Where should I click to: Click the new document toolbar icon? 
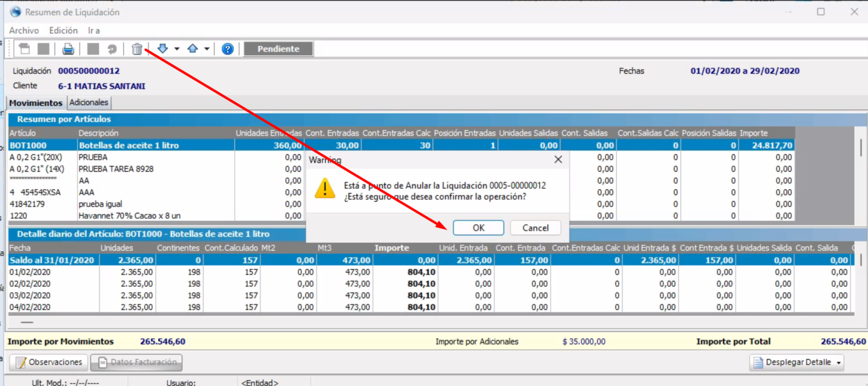24,49
